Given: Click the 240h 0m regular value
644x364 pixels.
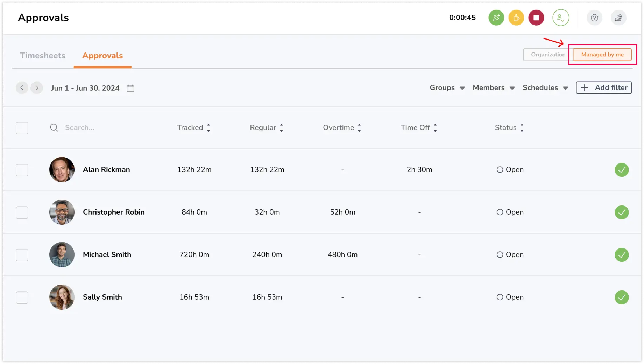Looking at the screenshot, I should (x=267, y=255).
